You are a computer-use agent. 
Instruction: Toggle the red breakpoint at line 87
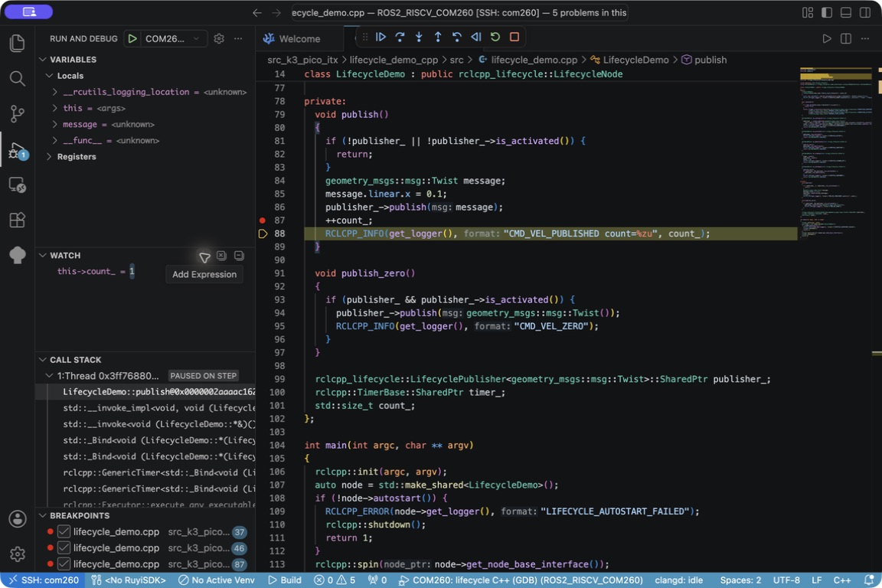(263, 220)
